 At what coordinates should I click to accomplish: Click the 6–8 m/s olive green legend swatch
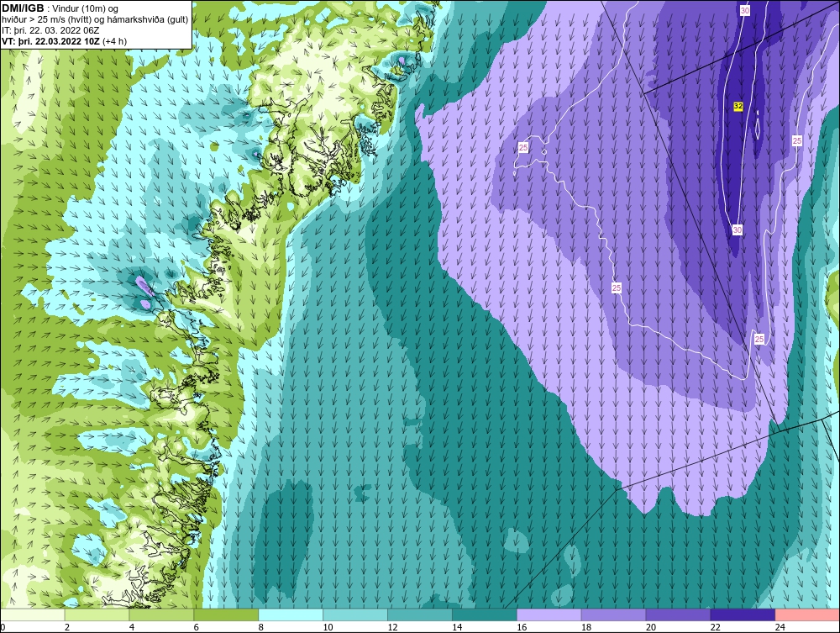tap(226, 615)
